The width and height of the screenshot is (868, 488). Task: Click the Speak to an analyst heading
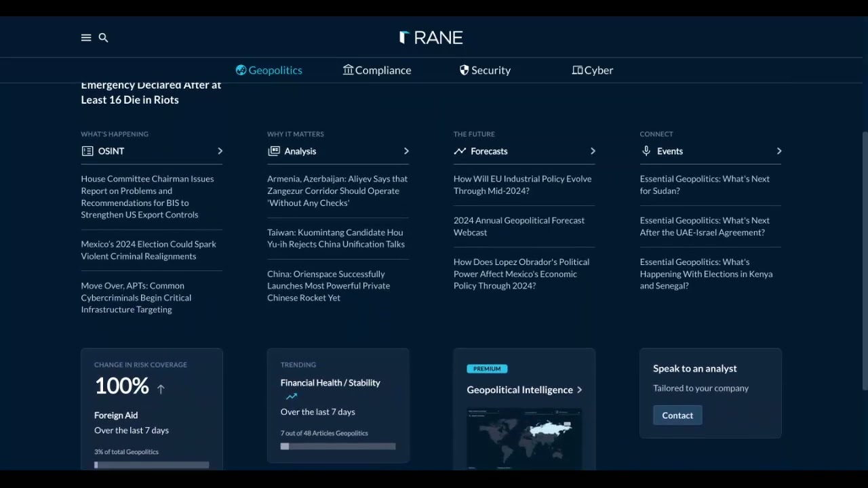pos(695,369)
